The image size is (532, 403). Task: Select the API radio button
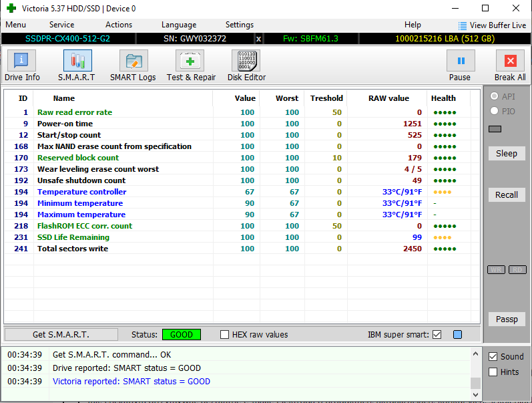495,96
